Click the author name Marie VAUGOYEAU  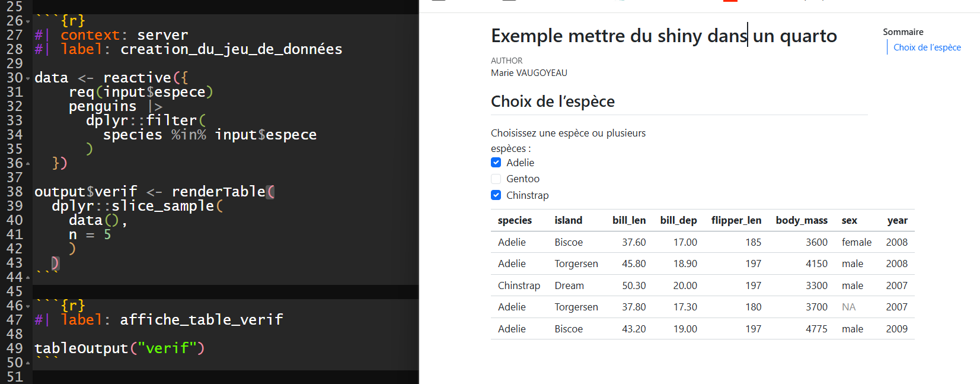(x=529, y=73)
